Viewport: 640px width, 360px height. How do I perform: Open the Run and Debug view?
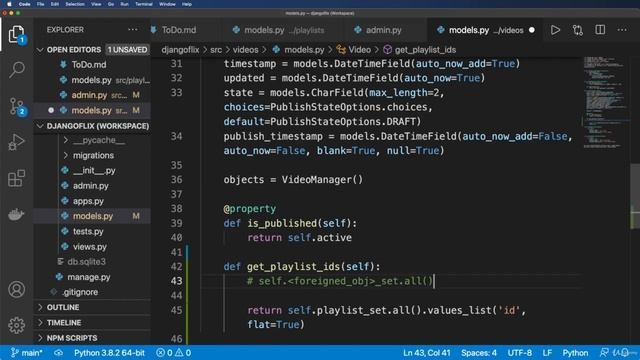[16, 142]
